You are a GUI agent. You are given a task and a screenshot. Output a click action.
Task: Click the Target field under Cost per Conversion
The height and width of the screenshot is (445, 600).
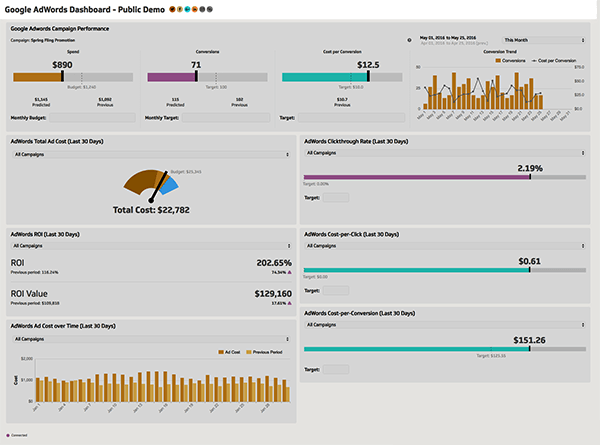coord(352,118)
